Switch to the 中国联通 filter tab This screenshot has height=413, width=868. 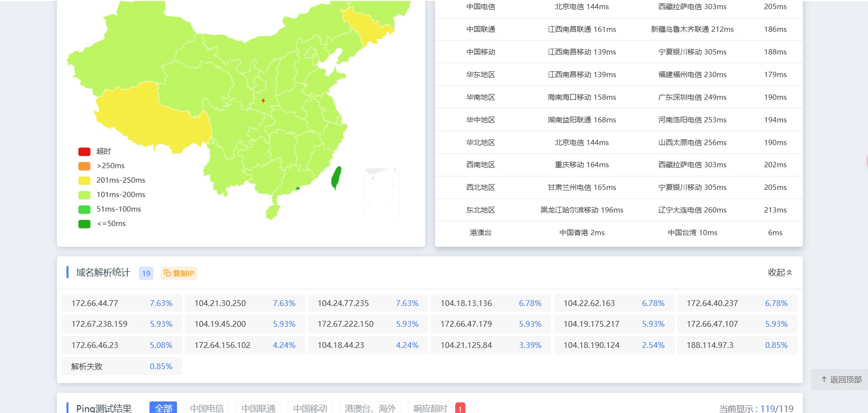coord(258,408)
